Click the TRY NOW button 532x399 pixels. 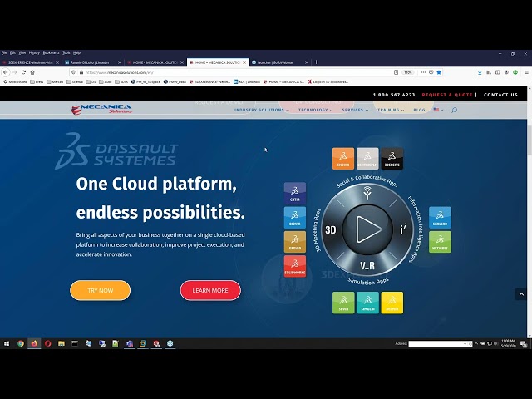(x=100, y=290)
